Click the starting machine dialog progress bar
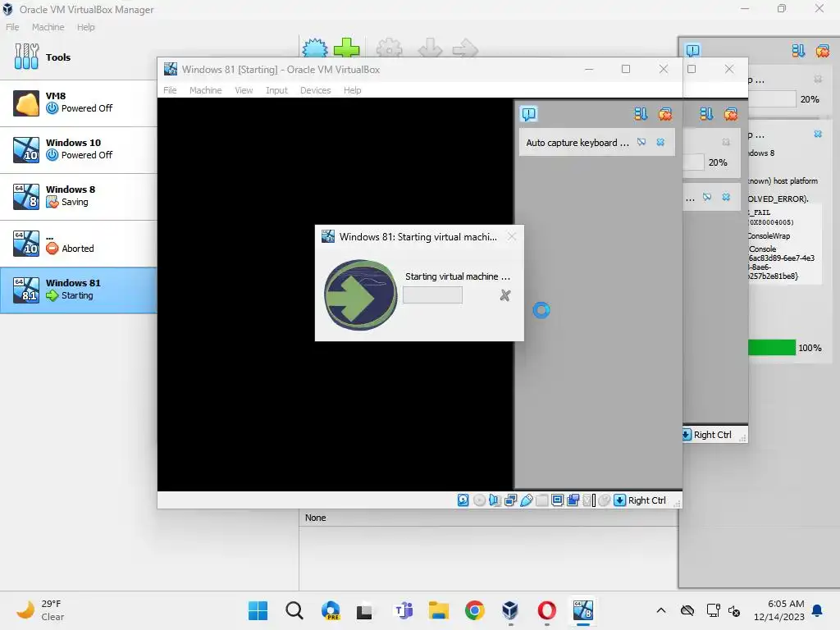840x630 pixels. (x=432, y=295)
